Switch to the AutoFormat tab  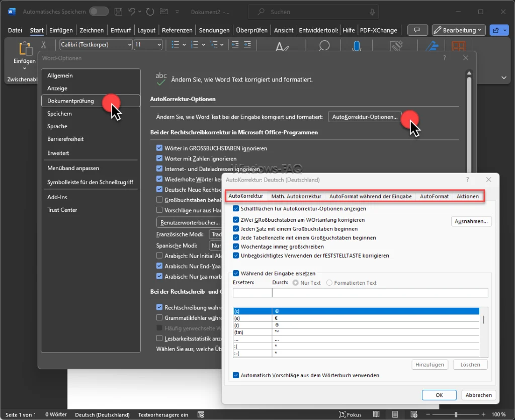pyautogui.click(x=434, y=196)
